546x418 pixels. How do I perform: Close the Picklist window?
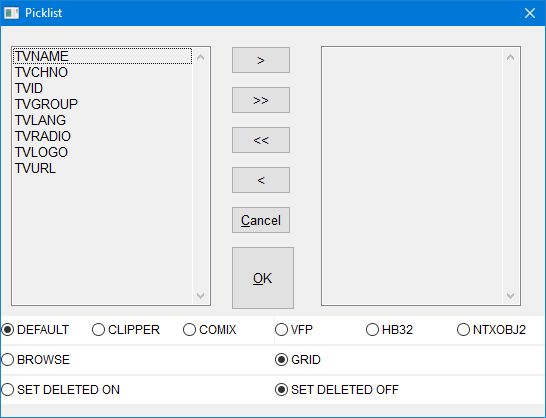pyautogui.click(x=530, y=13)
